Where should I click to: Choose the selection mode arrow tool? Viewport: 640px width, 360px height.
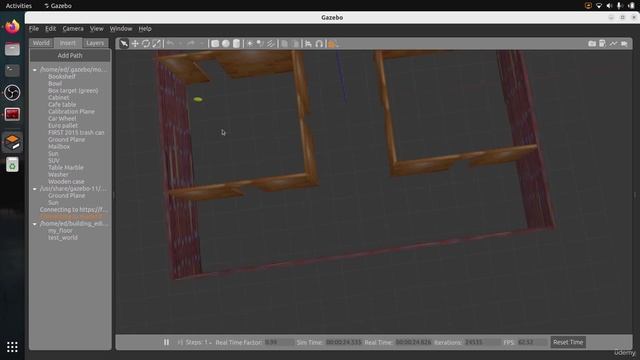pyautogui.click(x=124, y=44)
